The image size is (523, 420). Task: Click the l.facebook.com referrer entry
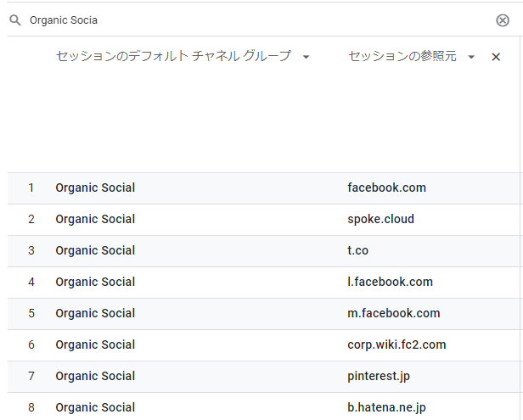390,282
